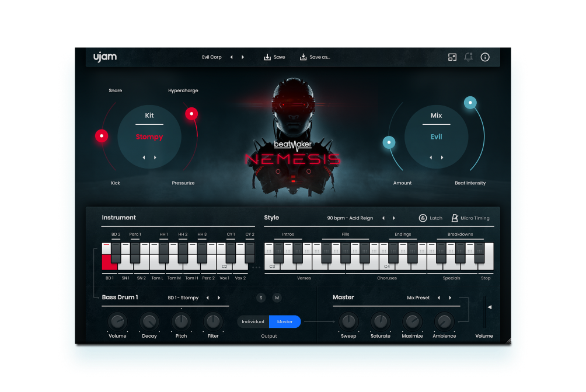
Task: Click the blue Beat Intensity slider handle
Action: [470, 103]
